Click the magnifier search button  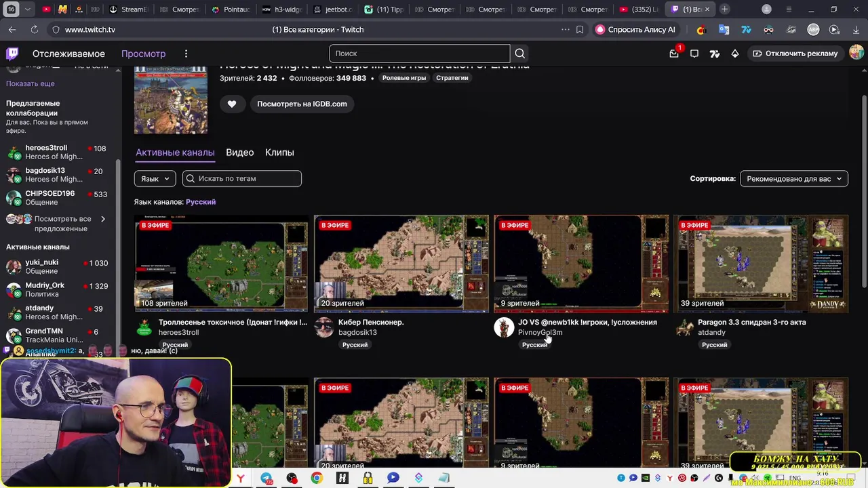click(x=519, y=54)
